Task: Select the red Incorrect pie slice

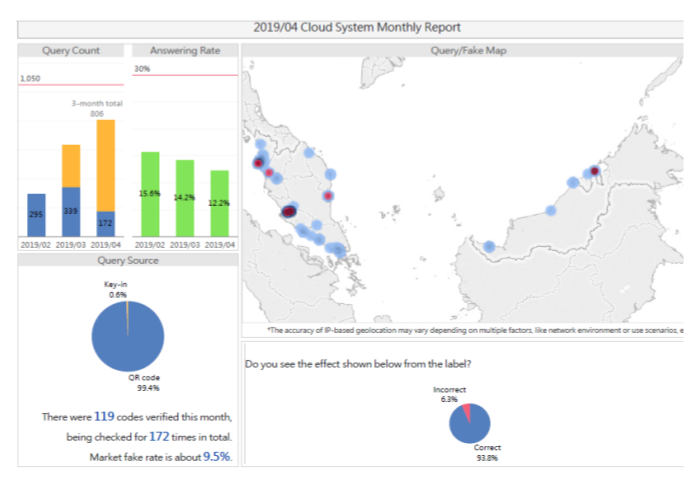Action: click(467, 412)
